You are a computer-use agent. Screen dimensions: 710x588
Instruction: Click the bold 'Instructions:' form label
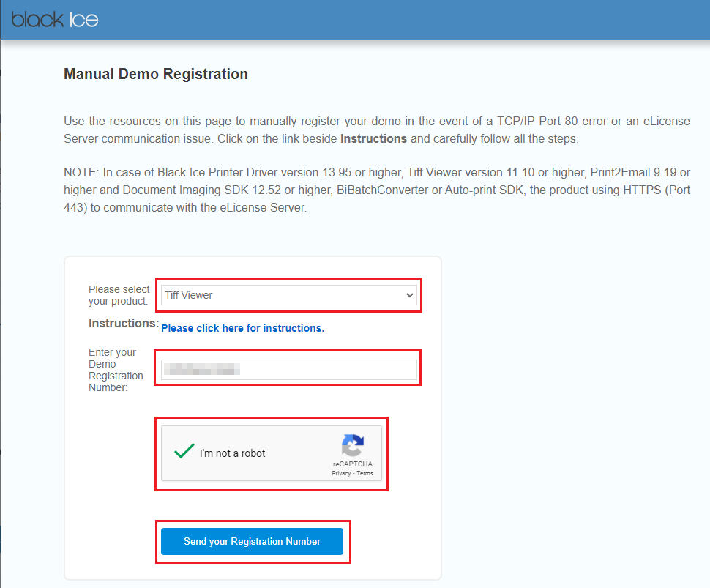pos(124,323)
